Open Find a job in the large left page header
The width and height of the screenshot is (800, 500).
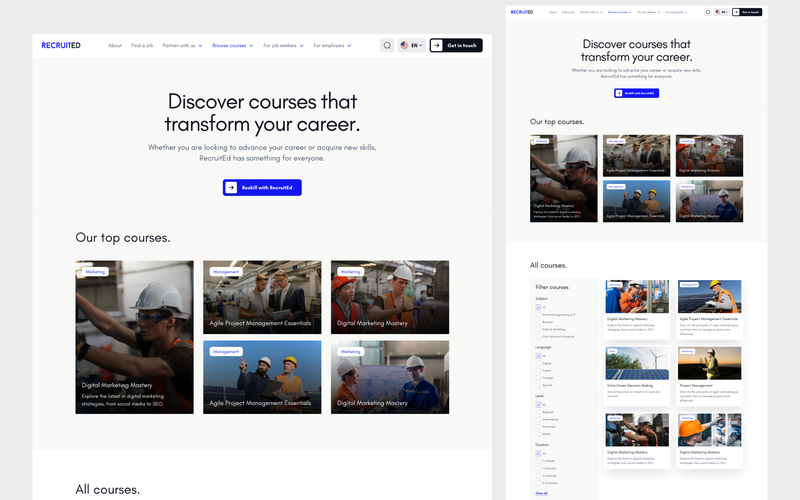point(142,45)
